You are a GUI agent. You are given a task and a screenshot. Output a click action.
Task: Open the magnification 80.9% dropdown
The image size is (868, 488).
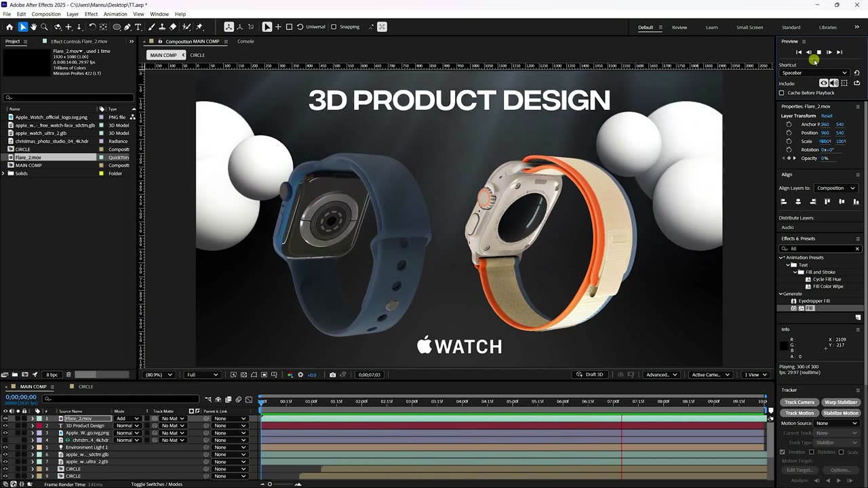coord(159,375)
